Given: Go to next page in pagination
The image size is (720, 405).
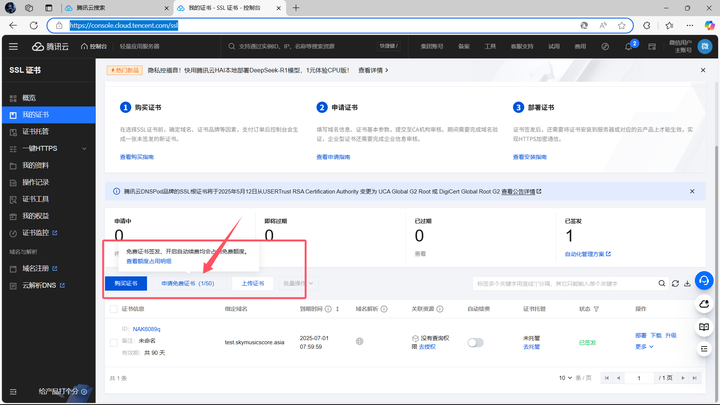Looking at the screenshot, I should (x=683, y=378).
